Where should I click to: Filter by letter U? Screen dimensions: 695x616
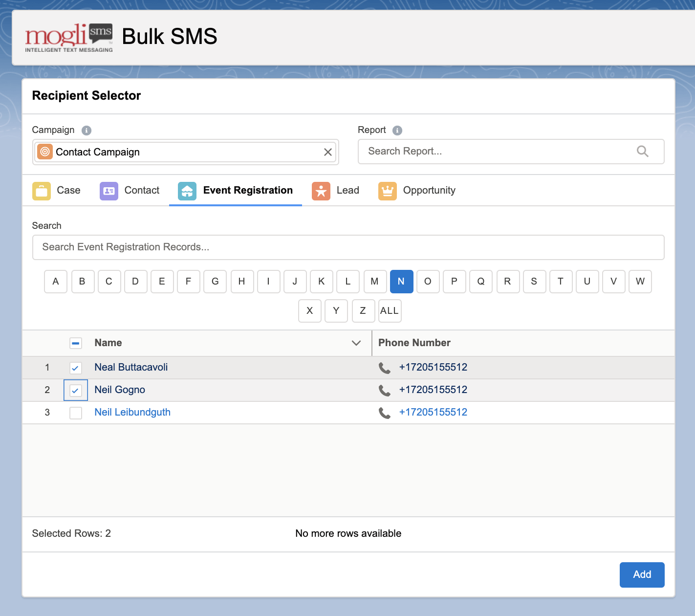coord(587,282)
